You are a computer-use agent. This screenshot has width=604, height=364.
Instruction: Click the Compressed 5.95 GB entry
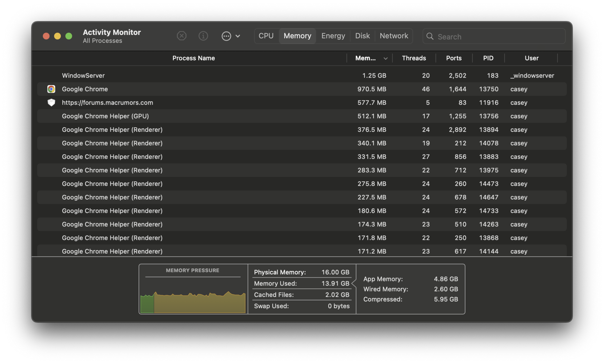coord(411,299)
